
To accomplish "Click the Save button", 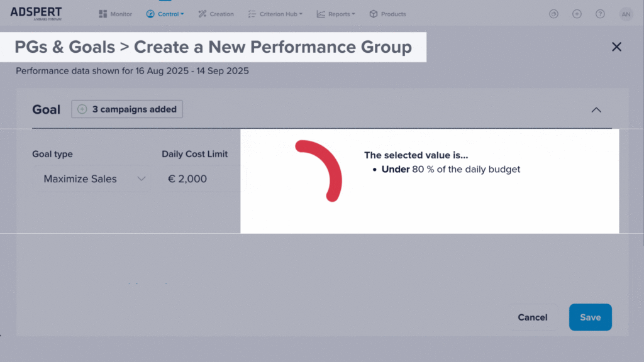I will point(590,317).
